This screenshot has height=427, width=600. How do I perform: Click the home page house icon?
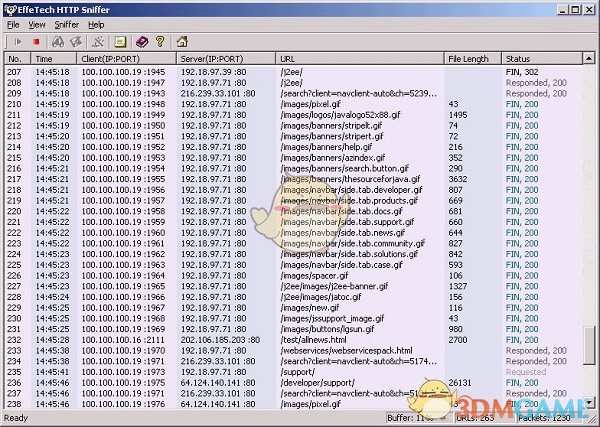click(x=181, y=42)
